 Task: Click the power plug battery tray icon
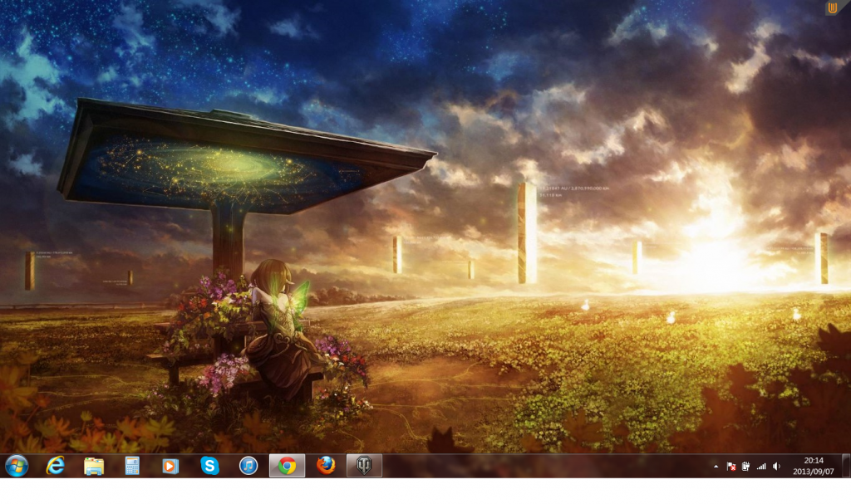click(745, 467)
